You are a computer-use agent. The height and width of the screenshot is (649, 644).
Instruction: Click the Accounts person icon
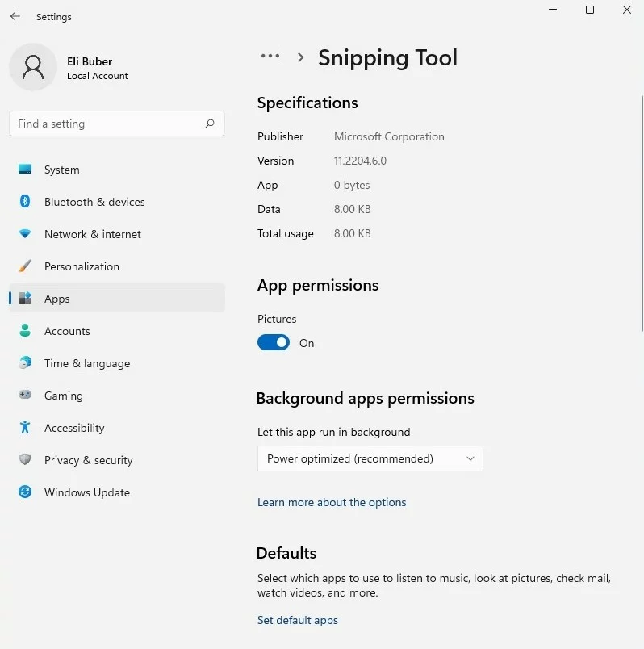click(25, 330)
